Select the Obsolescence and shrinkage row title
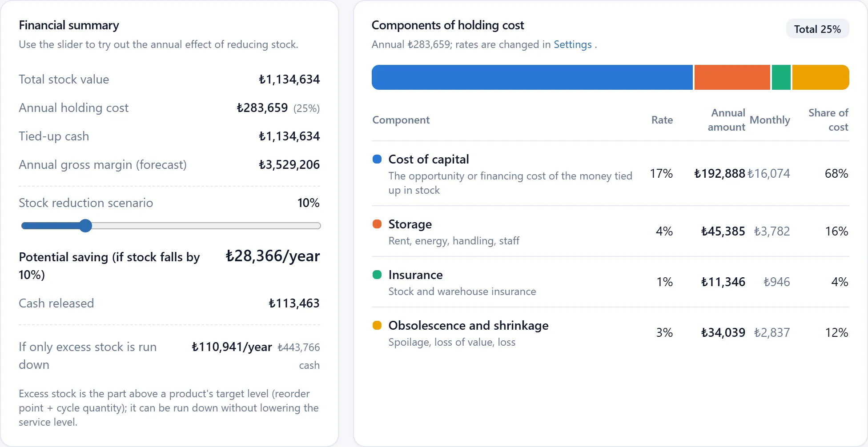The height and width of the screenshot is (447, 868). pyautogui.click(x=468, y=325)
